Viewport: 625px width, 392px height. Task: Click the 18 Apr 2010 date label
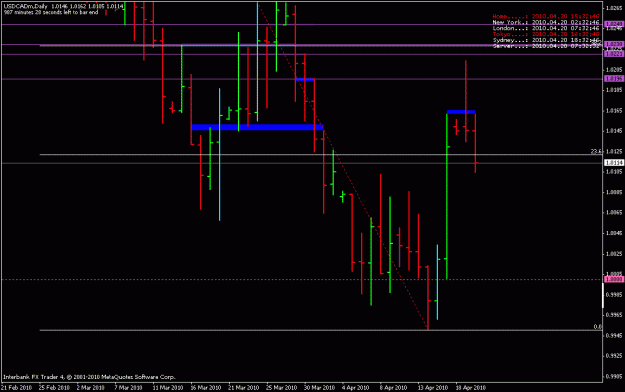[x=471, y=388]
